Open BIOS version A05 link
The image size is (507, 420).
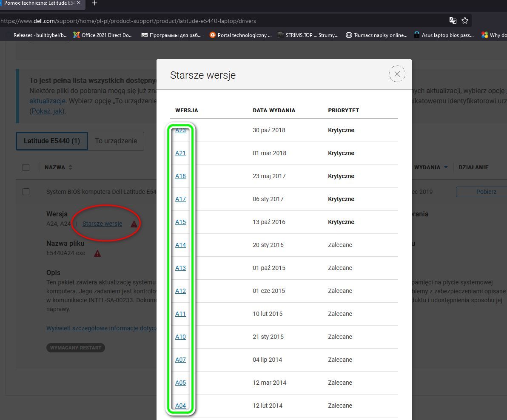coord(180,383)
